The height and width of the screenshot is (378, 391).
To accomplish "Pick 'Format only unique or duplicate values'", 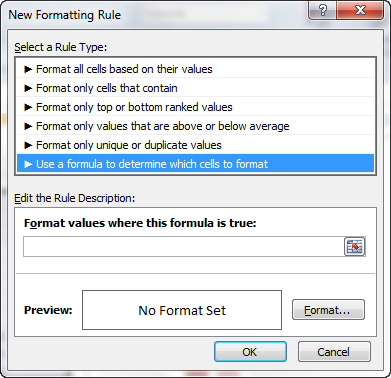I will (x=196, y=145).
